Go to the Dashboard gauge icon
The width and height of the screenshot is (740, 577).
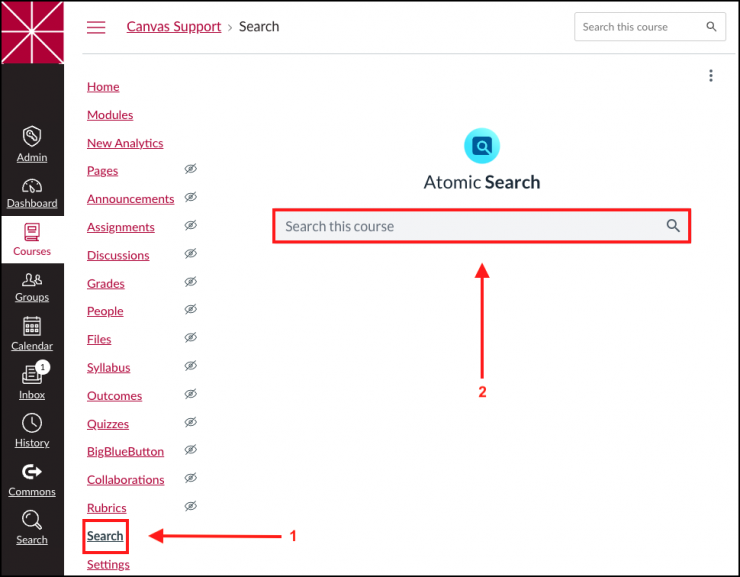pyautogui.click(x=32, y=186)
